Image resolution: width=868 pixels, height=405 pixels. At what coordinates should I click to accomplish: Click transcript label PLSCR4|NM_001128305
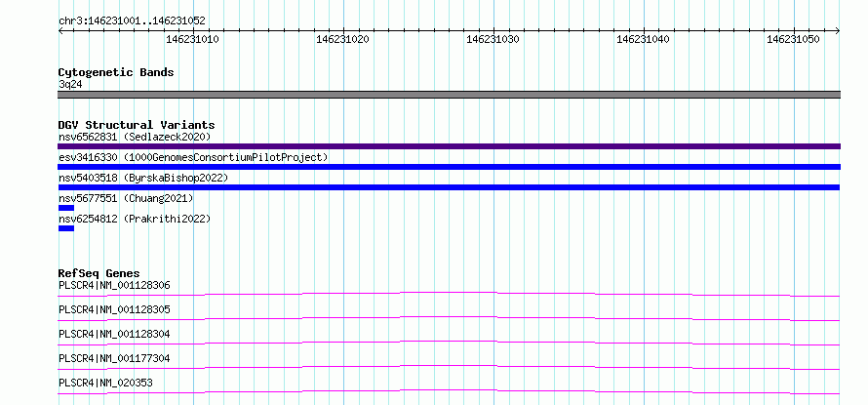click(114, 309)
